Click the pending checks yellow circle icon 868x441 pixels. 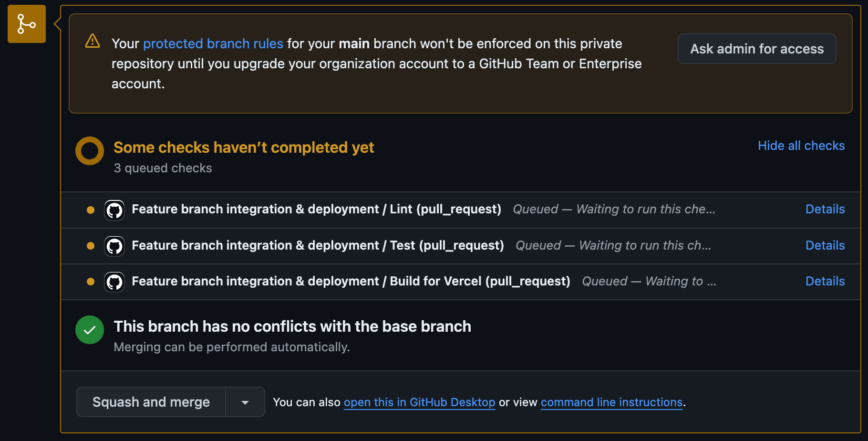pyautogui.click(x=90, y=151)
